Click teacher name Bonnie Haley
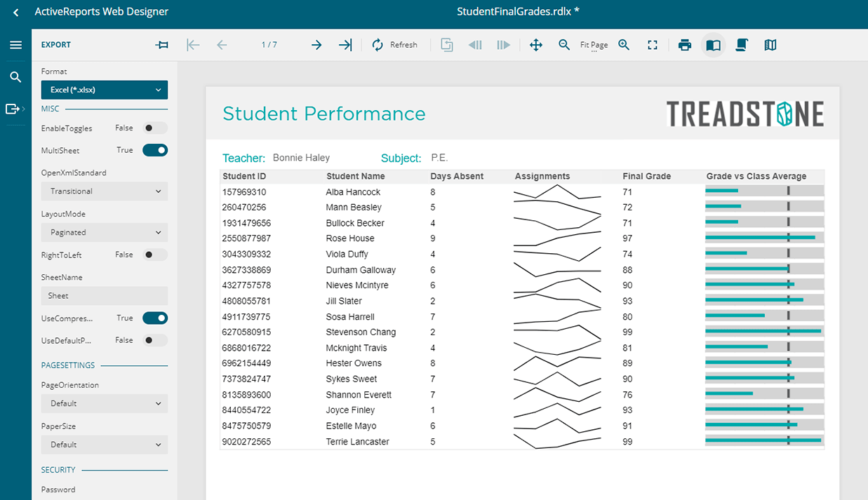The height and width of the screenshot is (500, 868). (301, 158)
